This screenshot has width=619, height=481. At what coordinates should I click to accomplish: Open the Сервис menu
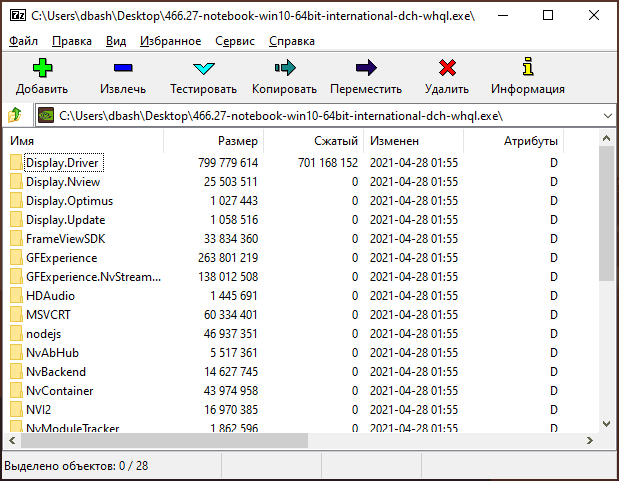click(235, 41)
